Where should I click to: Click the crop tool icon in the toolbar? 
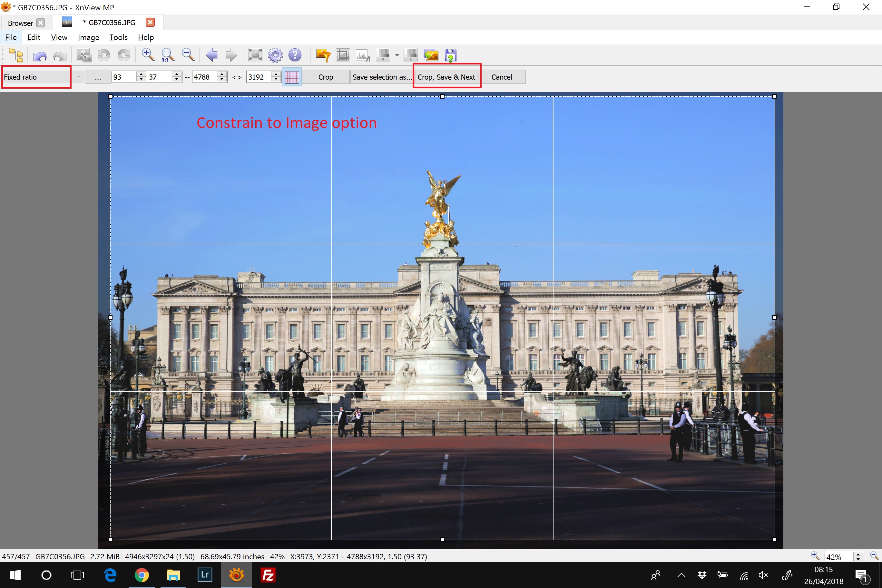342,55
